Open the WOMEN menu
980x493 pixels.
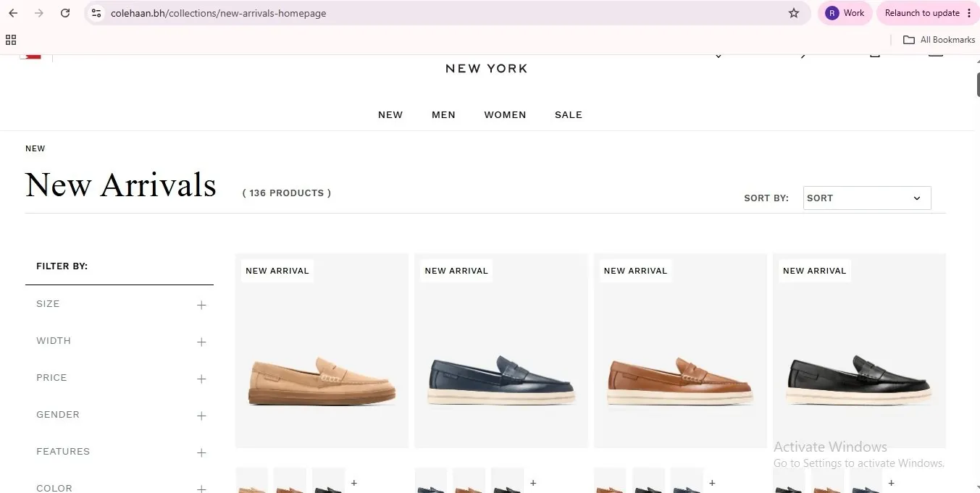[505, 114]
